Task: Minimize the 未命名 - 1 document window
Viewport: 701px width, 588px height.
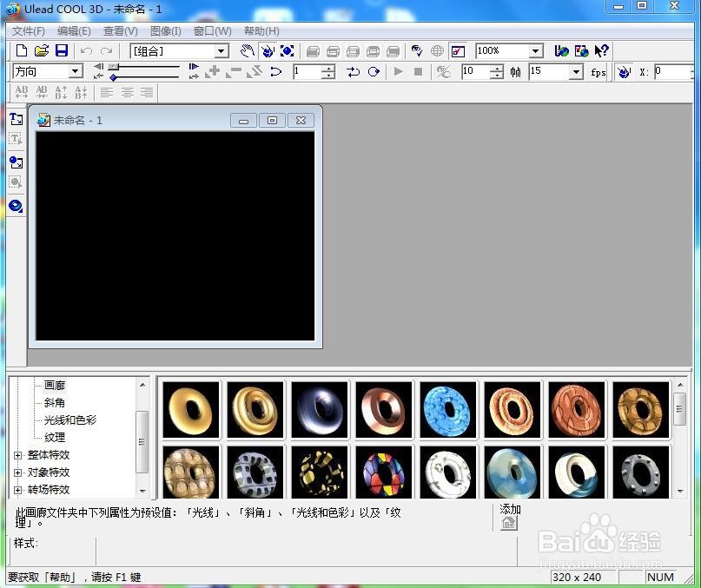Action: [x=243, y=120]
